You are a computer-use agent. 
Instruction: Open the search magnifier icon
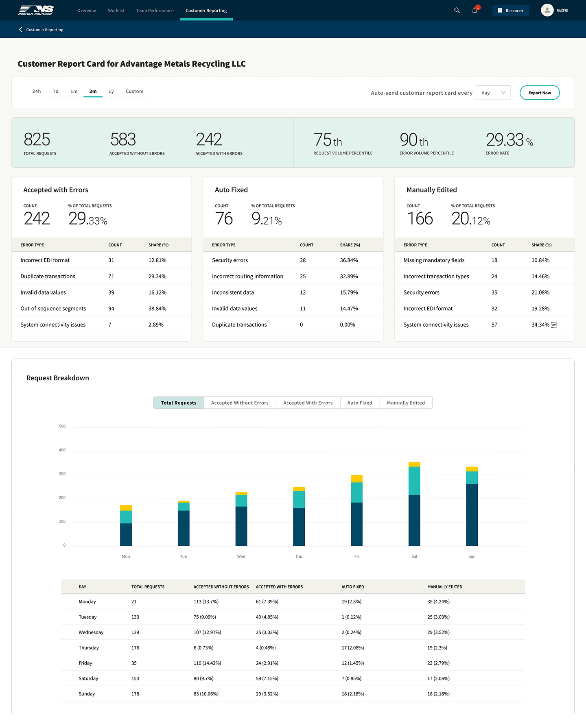click(457, 11)
